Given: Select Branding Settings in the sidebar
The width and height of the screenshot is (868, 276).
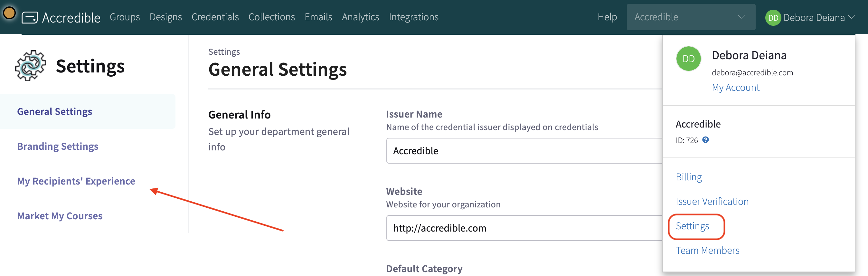Looking at the screenshot, I should tap(58, 146).
